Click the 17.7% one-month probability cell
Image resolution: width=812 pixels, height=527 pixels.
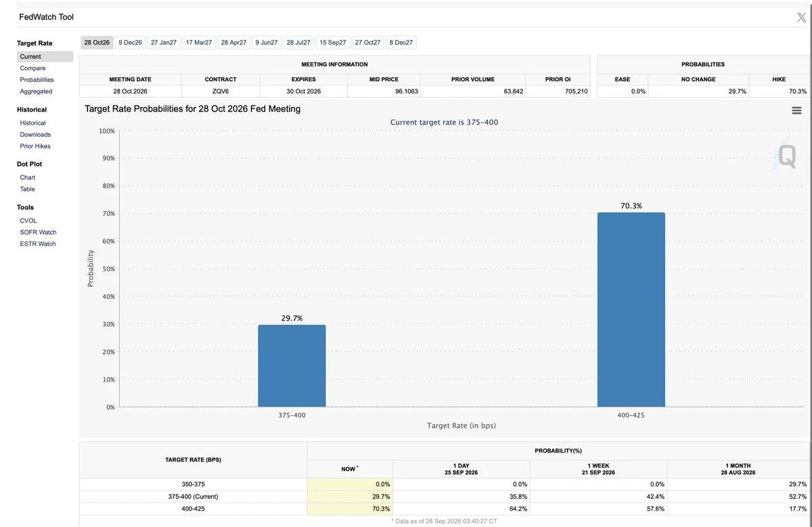coord(738,509)
